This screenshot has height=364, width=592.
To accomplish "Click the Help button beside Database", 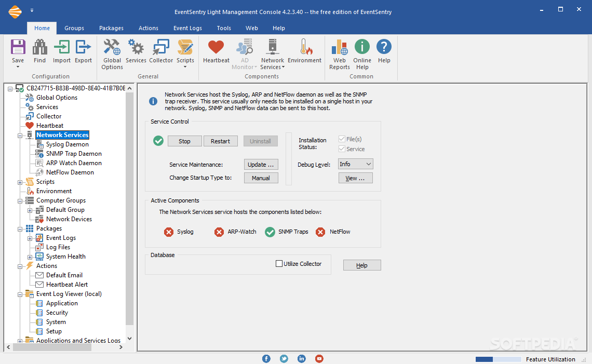I will coord(362,265).
